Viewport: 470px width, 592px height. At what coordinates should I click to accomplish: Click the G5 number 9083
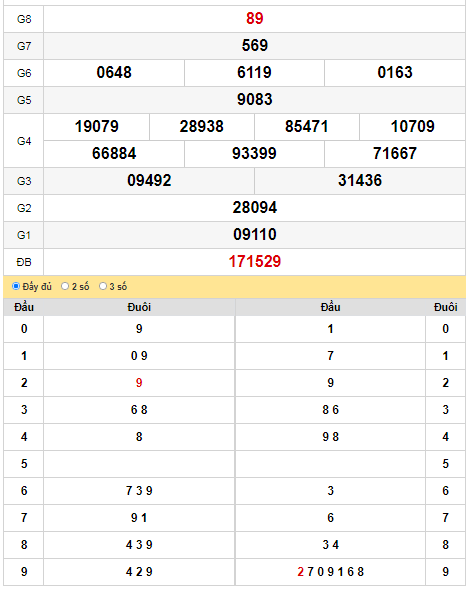tap(255, 100)
